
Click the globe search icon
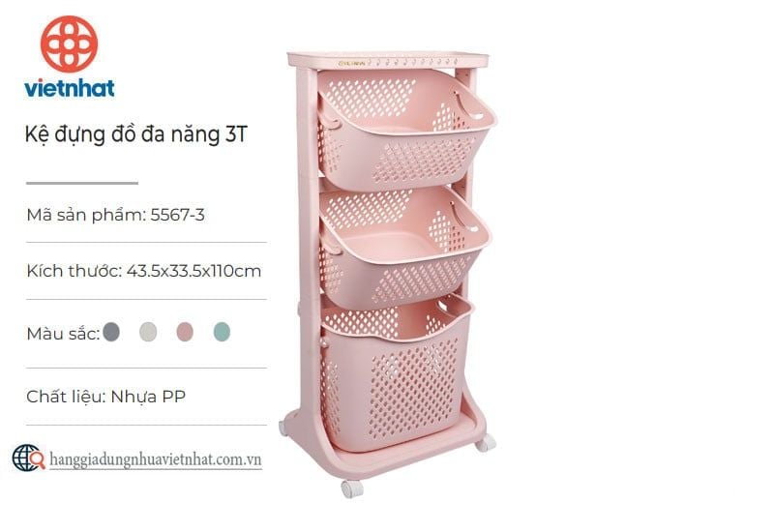[29, 458]
